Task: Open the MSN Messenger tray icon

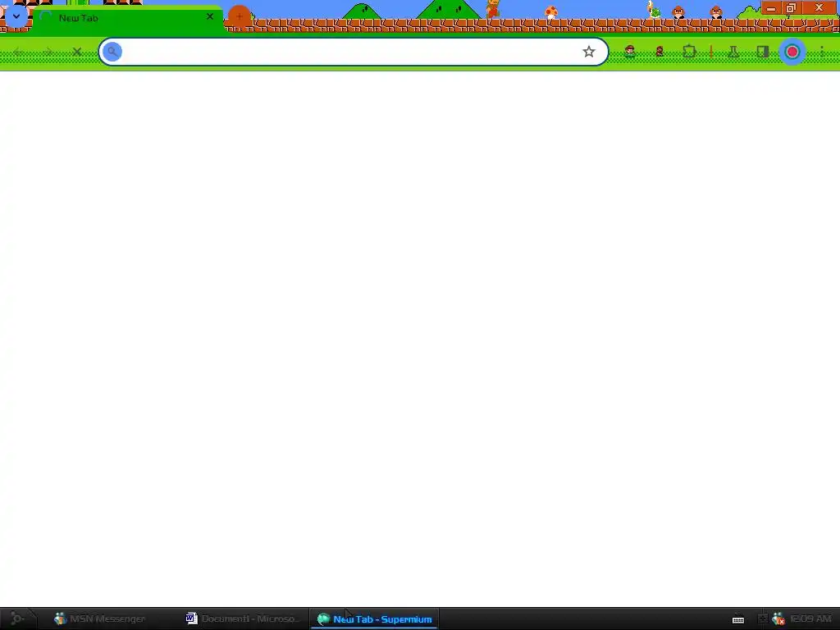Action: pos(778,619)
